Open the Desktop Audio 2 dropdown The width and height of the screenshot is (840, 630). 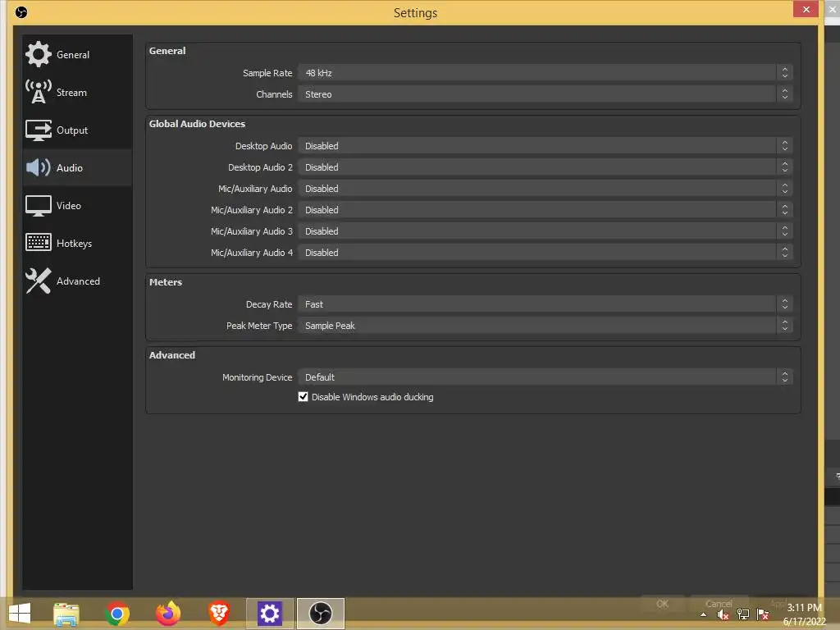pos(546,167)
